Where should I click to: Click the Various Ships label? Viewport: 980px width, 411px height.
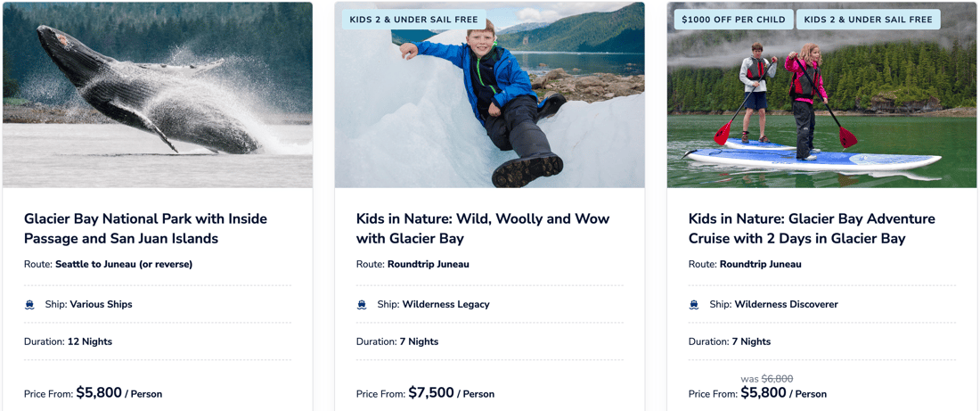(101, 305)
